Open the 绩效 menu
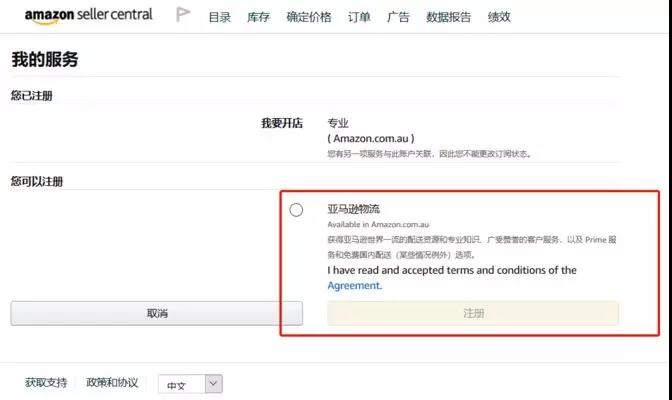This screenshot has width=672, height=400. [x=499, y=17]
